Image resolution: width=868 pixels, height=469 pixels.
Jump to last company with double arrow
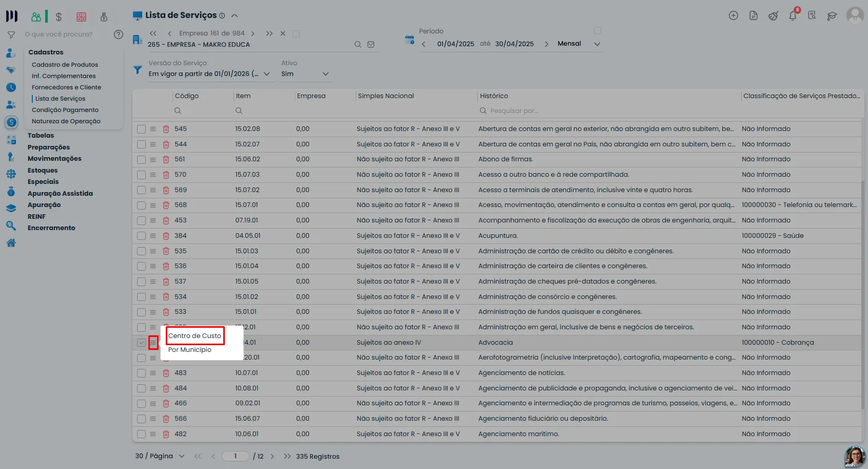(x=269, y=33)
